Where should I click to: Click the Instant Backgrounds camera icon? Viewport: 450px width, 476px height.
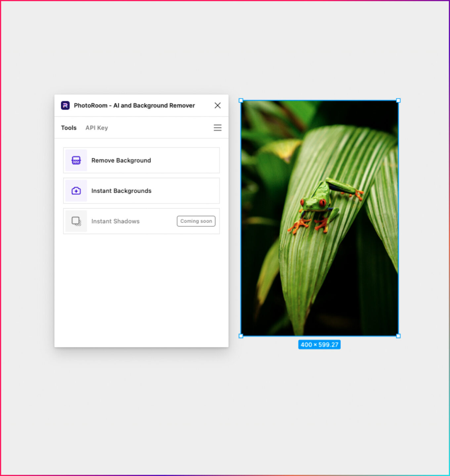[x=76, y=191]
